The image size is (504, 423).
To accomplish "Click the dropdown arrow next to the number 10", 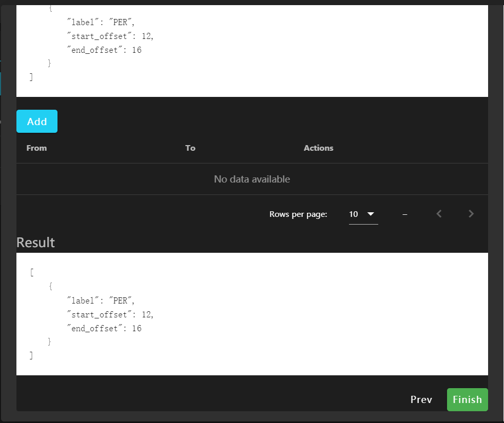I will click(372, 214).
